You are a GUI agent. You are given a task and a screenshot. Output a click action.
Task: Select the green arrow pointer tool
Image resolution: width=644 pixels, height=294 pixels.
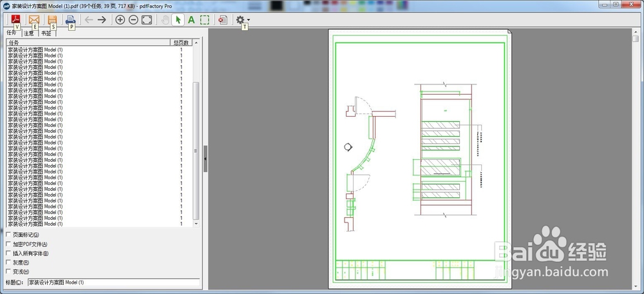[x=178, y=20]
